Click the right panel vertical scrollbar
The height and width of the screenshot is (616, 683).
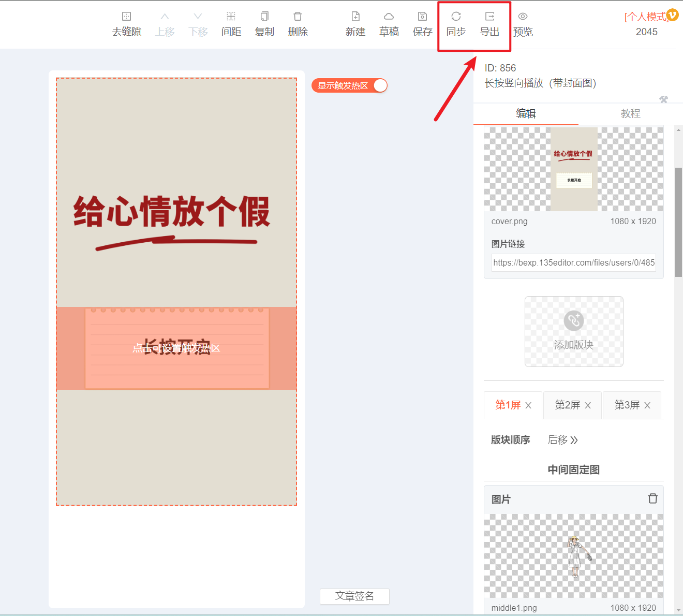(x=678, y=223)
